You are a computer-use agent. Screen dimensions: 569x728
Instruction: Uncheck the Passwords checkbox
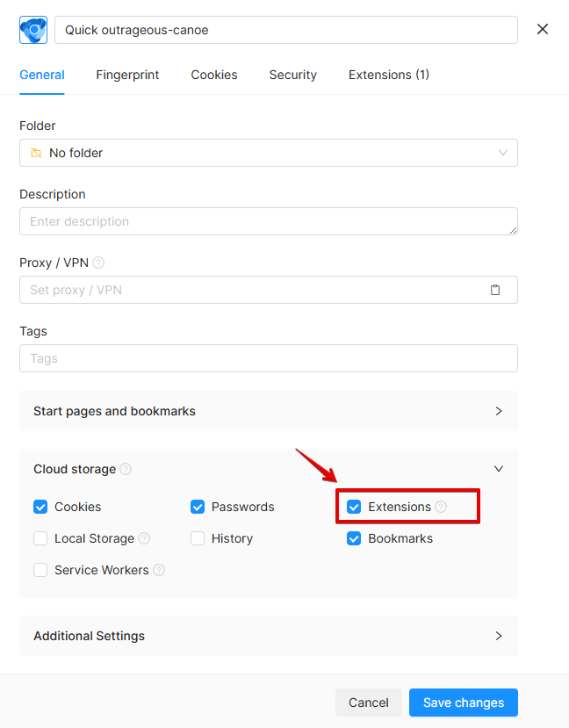click(x=198, y=507)
